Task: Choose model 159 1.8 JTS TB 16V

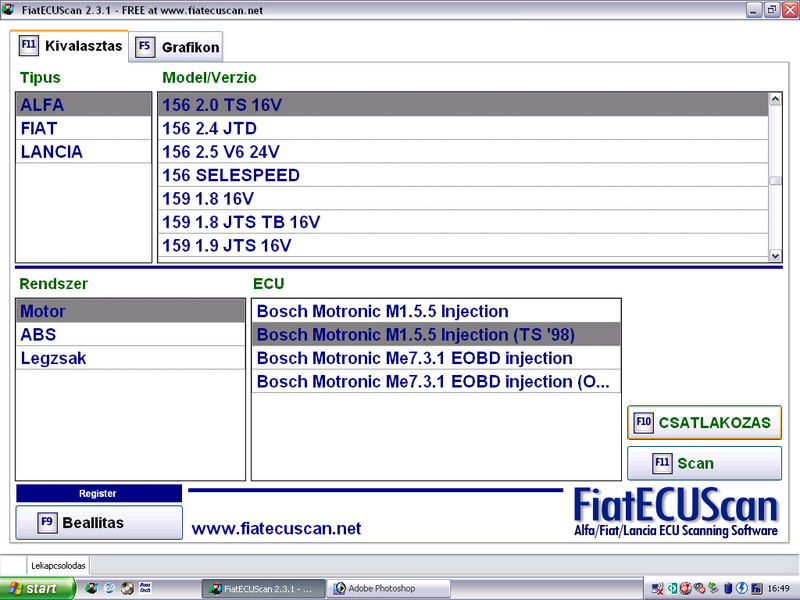Action: pos(463,222)
